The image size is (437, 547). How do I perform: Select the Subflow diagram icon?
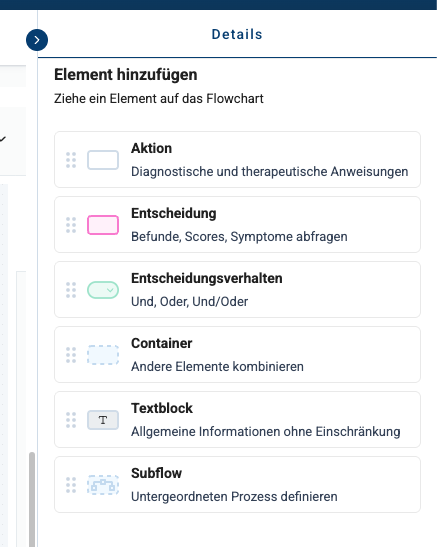(103, 485)
